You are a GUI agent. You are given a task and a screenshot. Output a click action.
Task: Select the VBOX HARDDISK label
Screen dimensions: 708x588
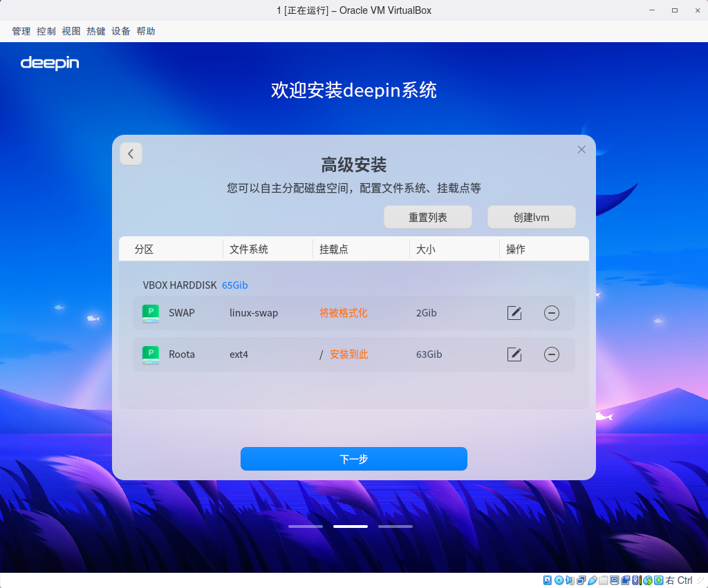[180, 285]
